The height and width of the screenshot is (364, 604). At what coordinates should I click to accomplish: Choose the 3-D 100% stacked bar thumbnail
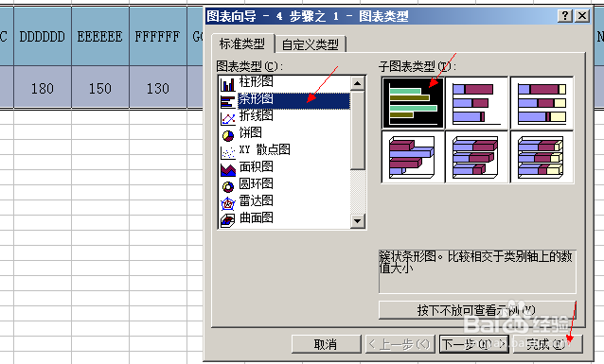pyautogui.click(x=542, y=157)
